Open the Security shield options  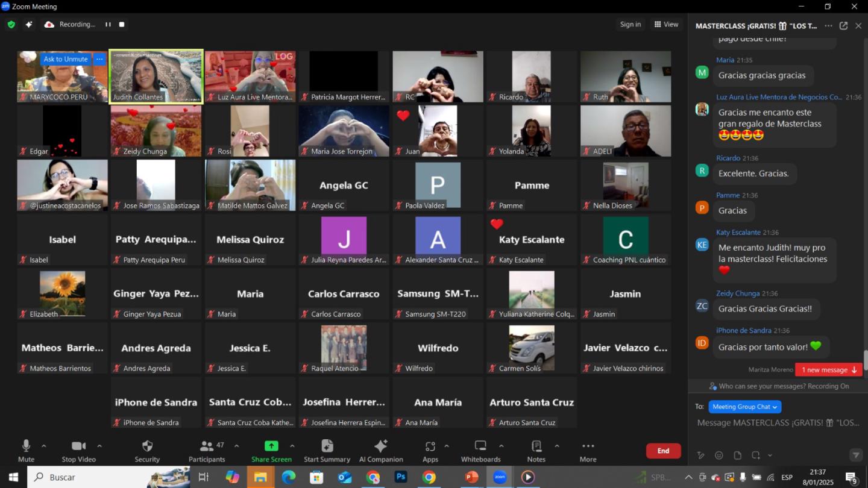click(x=147, y=451)
